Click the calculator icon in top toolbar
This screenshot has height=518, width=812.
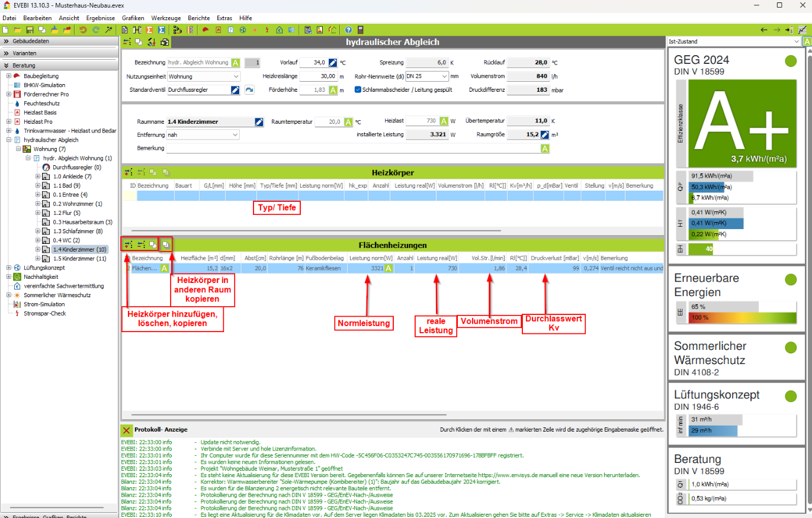coord(360,30)
